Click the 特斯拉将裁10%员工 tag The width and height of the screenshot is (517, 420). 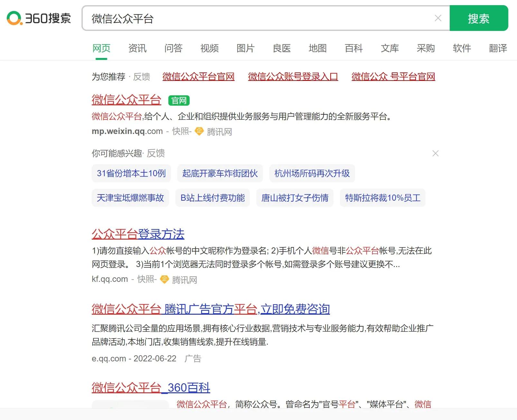(382, 198)
